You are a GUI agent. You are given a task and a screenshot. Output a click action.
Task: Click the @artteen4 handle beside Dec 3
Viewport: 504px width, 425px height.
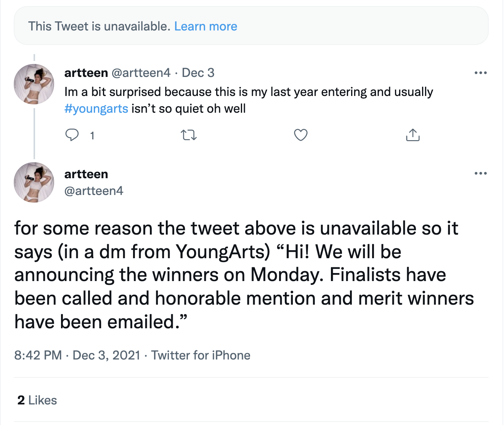[x=141, y=73]
